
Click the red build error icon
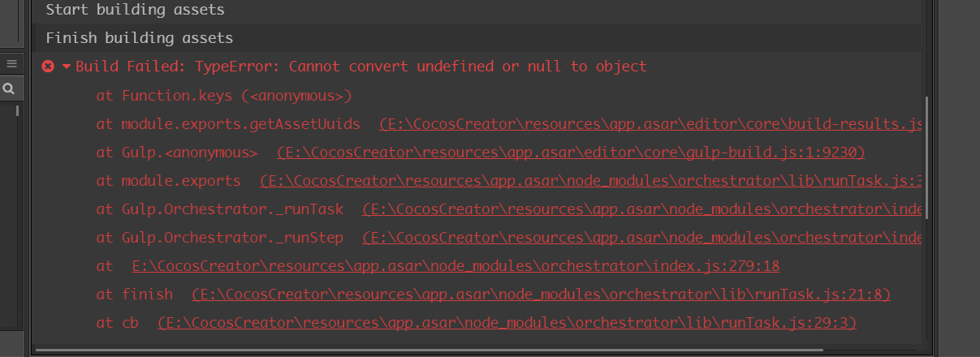(48, 67)
